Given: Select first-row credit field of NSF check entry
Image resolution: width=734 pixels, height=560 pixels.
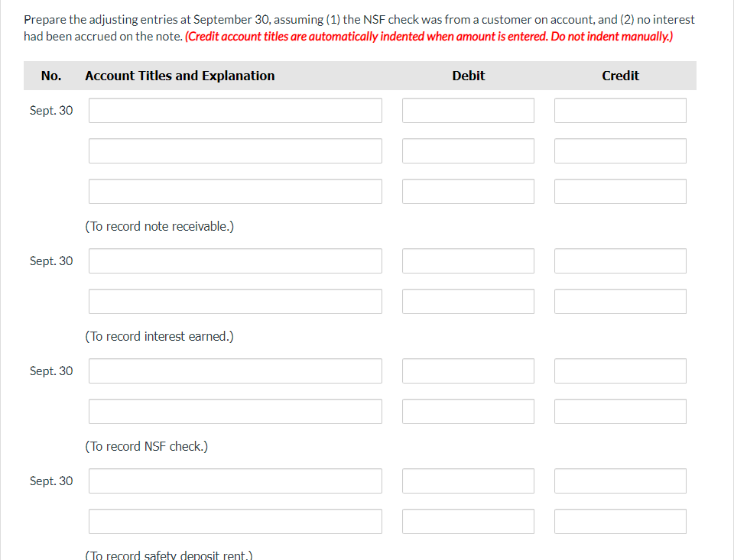Looking at the screenshot, I should tap(620, 371).
